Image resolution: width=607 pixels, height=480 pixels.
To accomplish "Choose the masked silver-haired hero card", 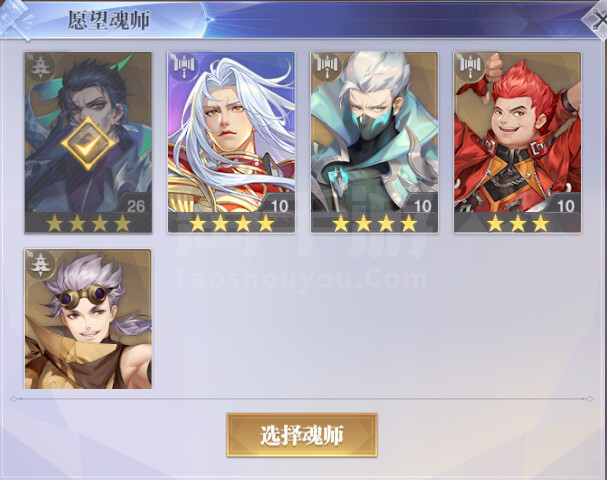I will (x=374, y=142).
